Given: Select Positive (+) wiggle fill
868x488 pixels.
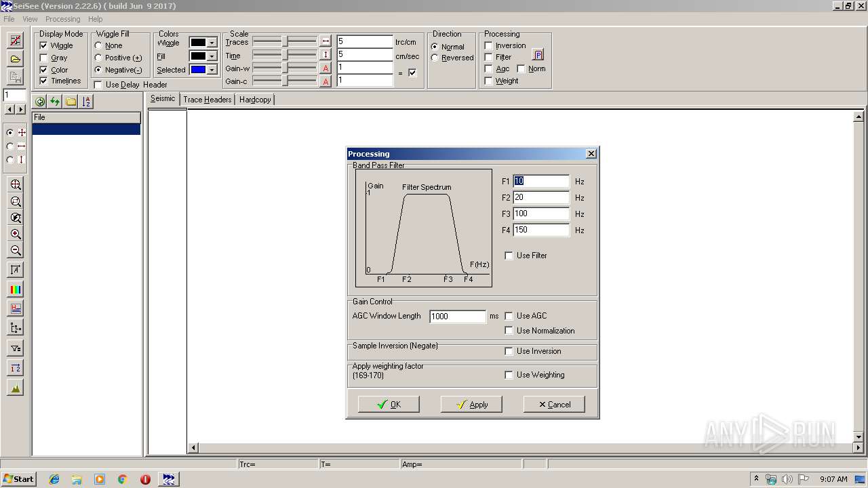Looking at the screenshot, I should 98,58.
